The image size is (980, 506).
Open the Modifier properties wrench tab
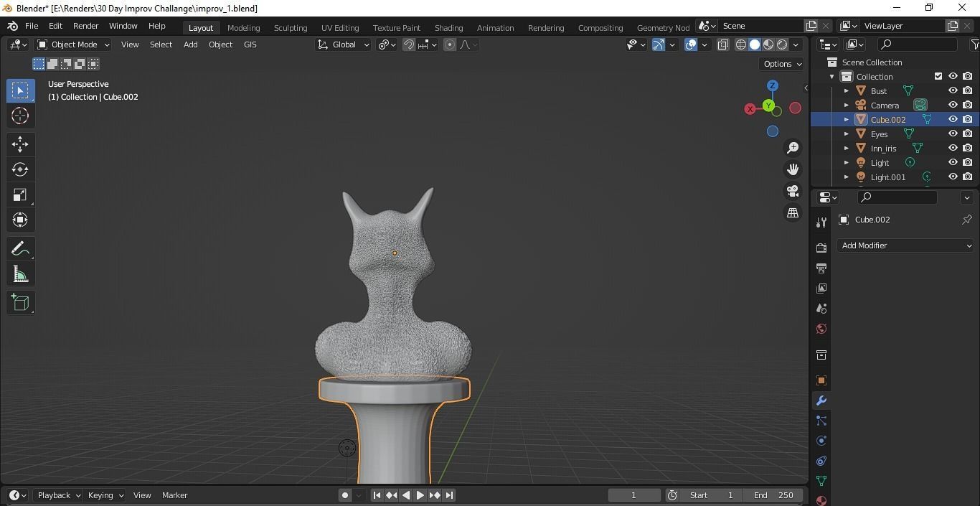pos(821,400)
